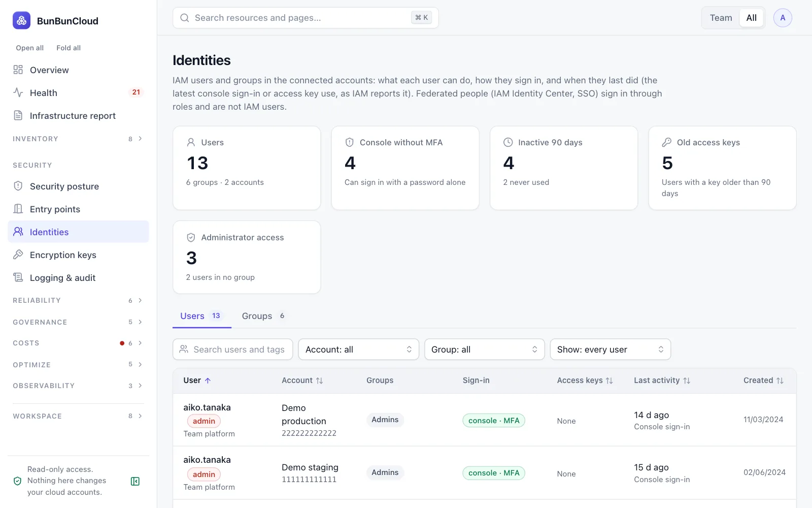
Task: Click the Console without MFA shield icon
Action: (349, 142)
